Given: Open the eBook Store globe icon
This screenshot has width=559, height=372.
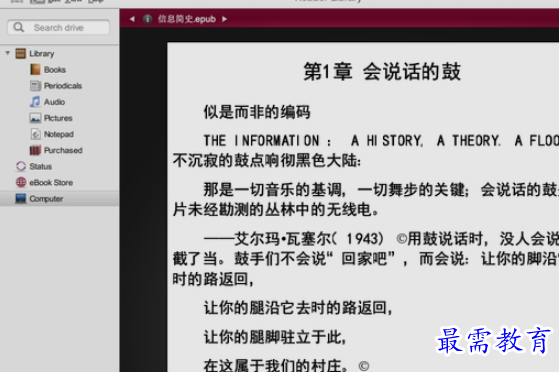Looking at the screenshot, I should 21,182.
